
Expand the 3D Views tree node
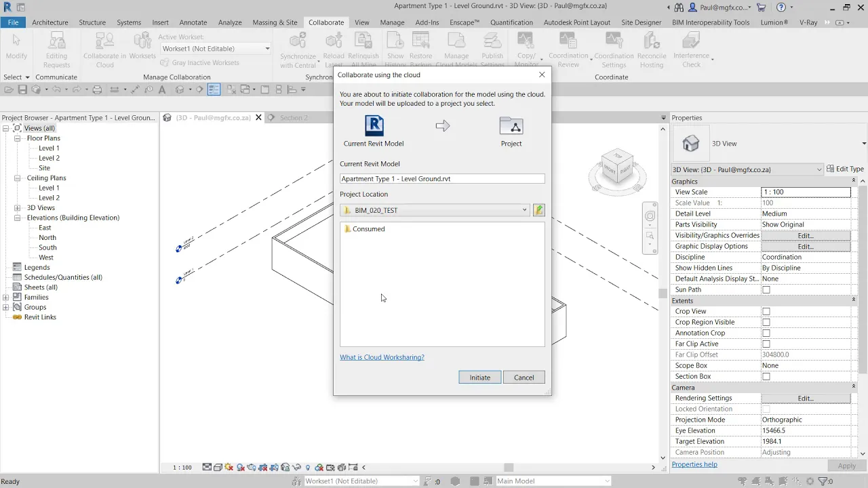[x=18, y=208]
